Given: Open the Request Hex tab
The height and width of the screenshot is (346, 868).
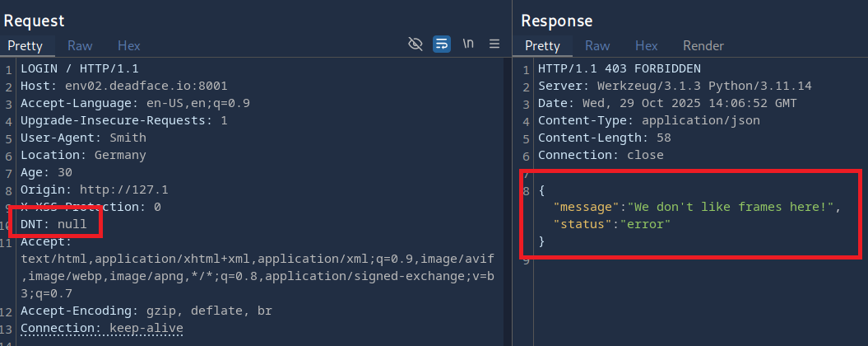Looking at the screenshot, I should (129, 46).
